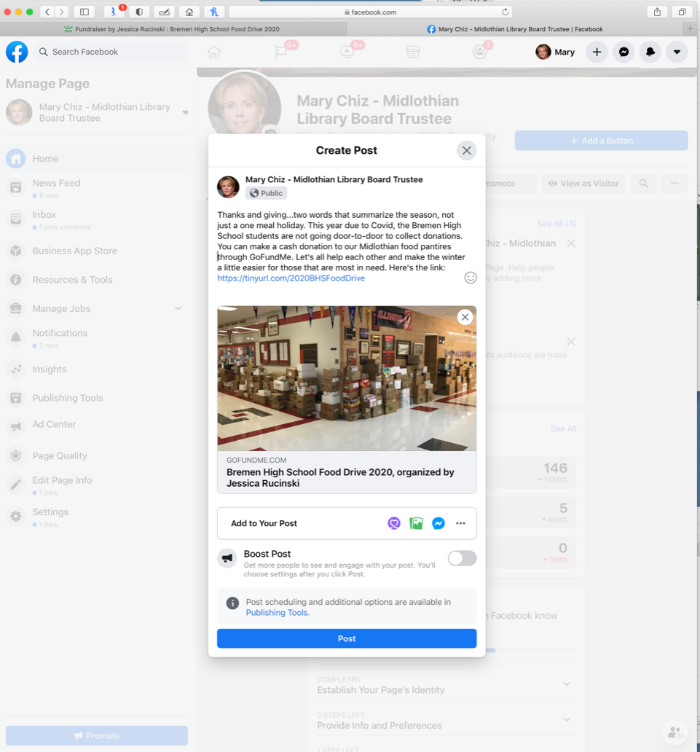This screenshot has height=752, width=700.
Task: Click View as Visitor button
Action: coord(584,183)
